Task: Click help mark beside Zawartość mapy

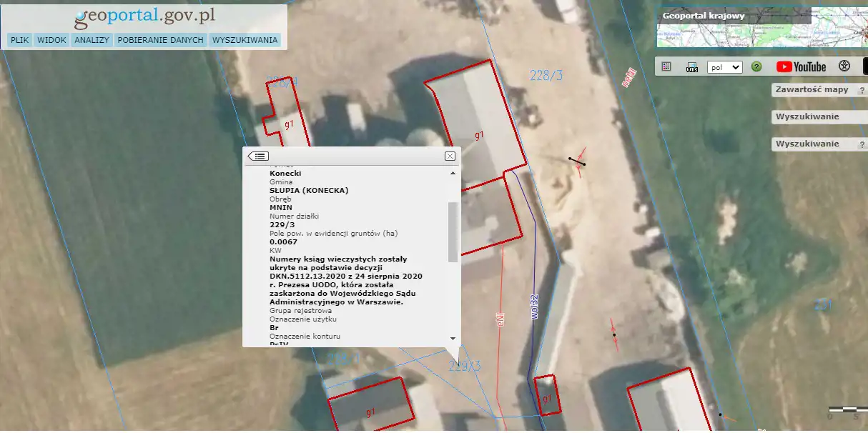Action: pos(861,91)
